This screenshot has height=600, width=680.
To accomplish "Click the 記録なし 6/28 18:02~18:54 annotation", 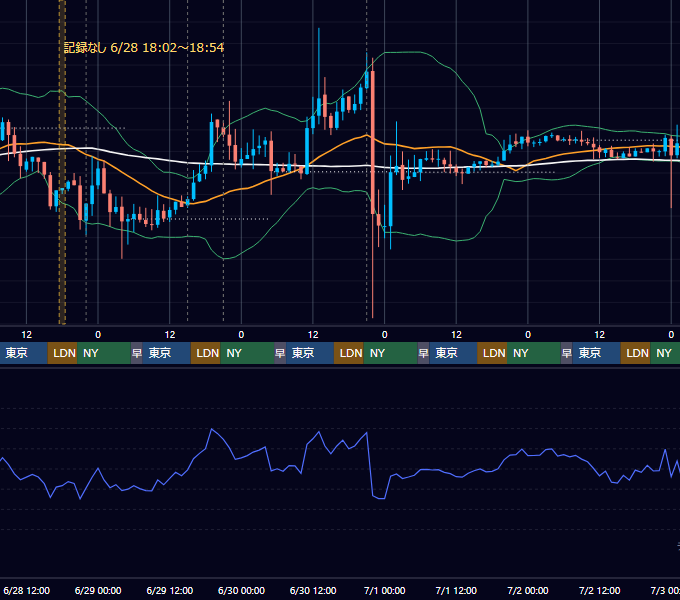I will pos(144,47).
